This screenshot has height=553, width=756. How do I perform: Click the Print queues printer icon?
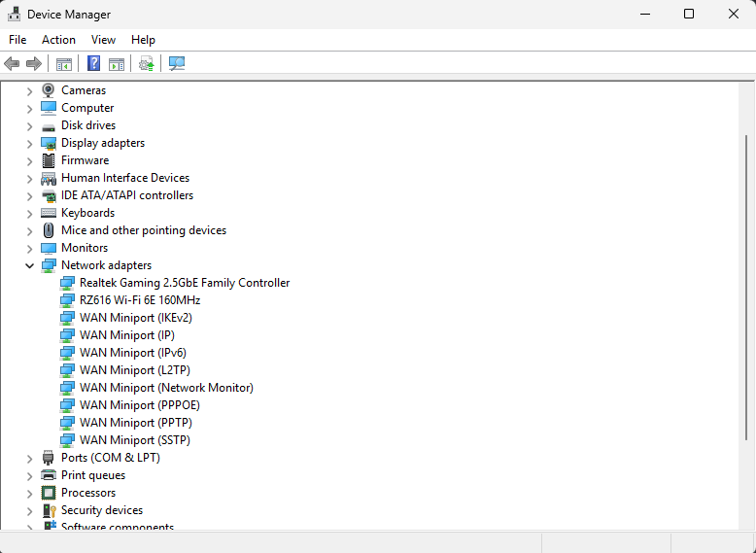click(x=49, y=475)
